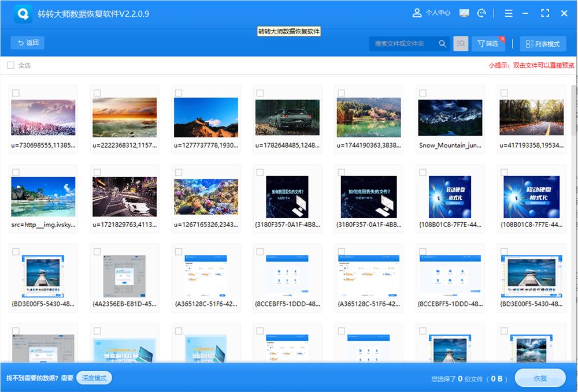Check the box for u=1744190363 lake image
Image resolution: width=578 pixels, height=392 pixels.
[342, 93]
